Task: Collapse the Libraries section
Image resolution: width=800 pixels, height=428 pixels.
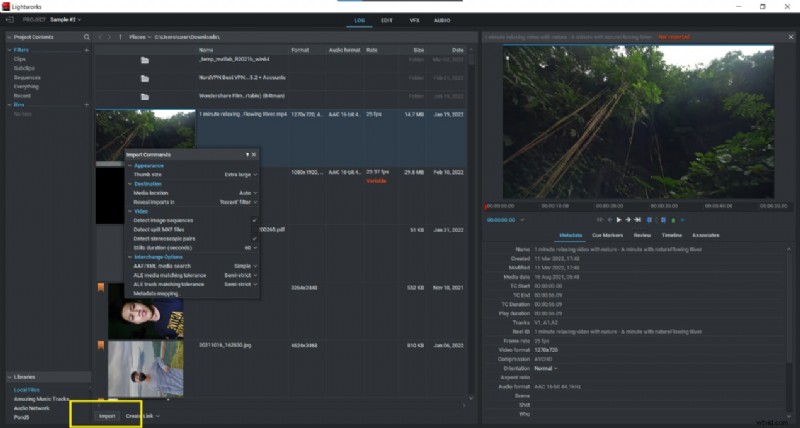Action: (9, 377)
